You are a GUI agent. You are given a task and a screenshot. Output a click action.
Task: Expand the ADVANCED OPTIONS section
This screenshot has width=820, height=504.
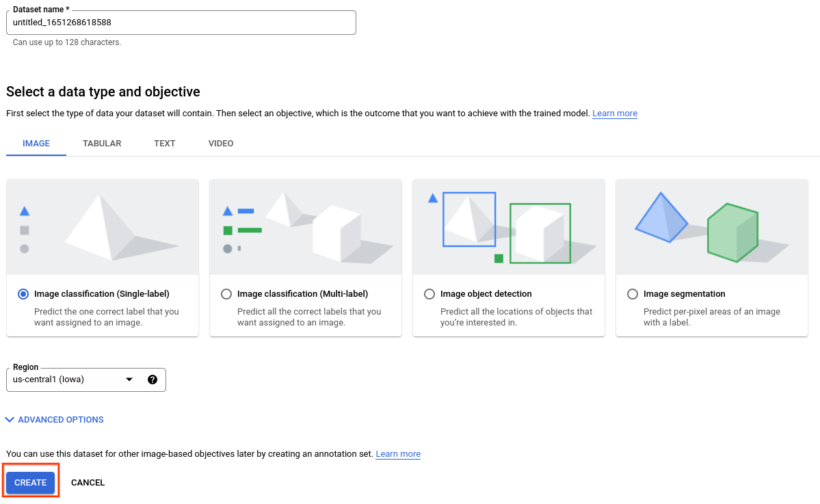60,419
